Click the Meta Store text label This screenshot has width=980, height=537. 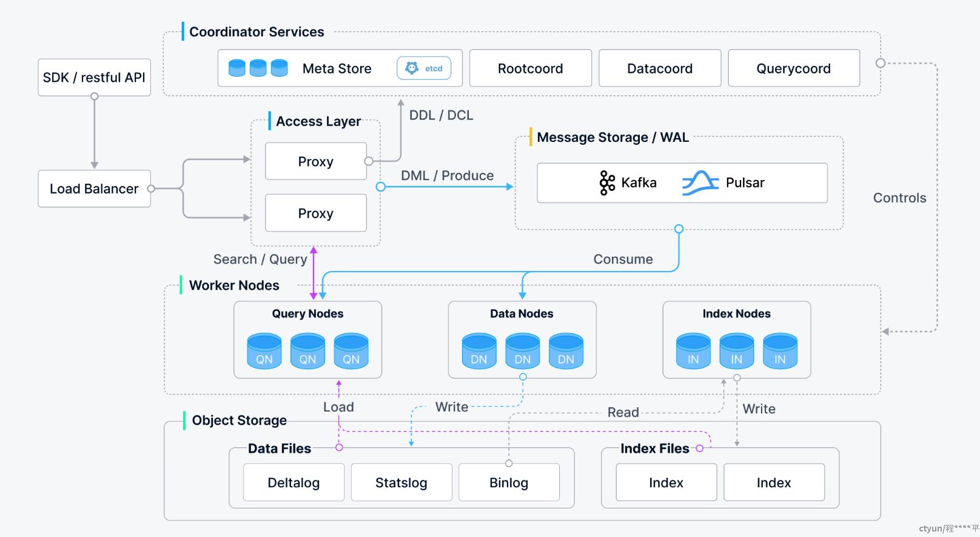pyautogui.click(x=337, y=68)
